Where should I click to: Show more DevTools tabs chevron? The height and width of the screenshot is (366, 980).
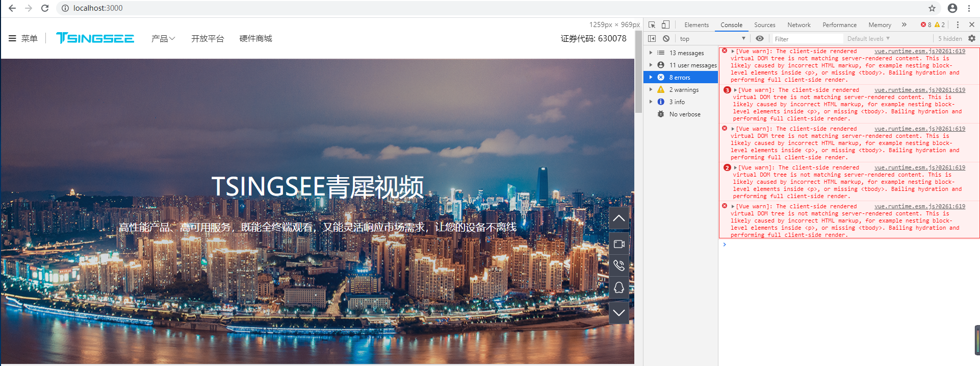[x=904, y=25]
